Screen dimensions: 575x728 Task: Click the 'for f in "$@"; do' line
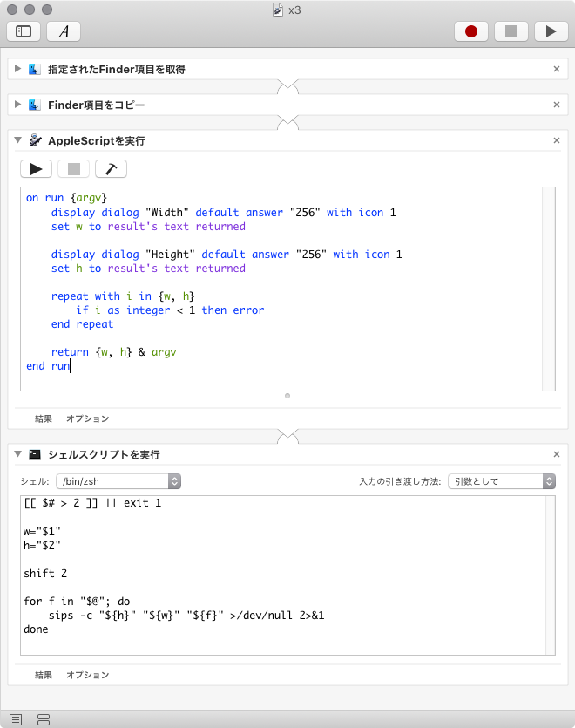pos(77,602)
